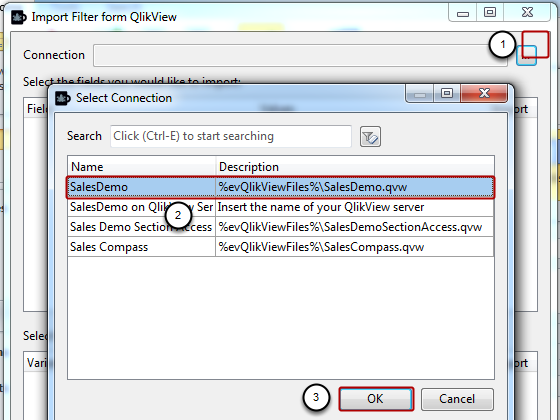The width and height of the screenshot is (560, 420).
Task: Close the Import Filter form QlikView window
Action: pyautogui.click(x=527, y=13)
